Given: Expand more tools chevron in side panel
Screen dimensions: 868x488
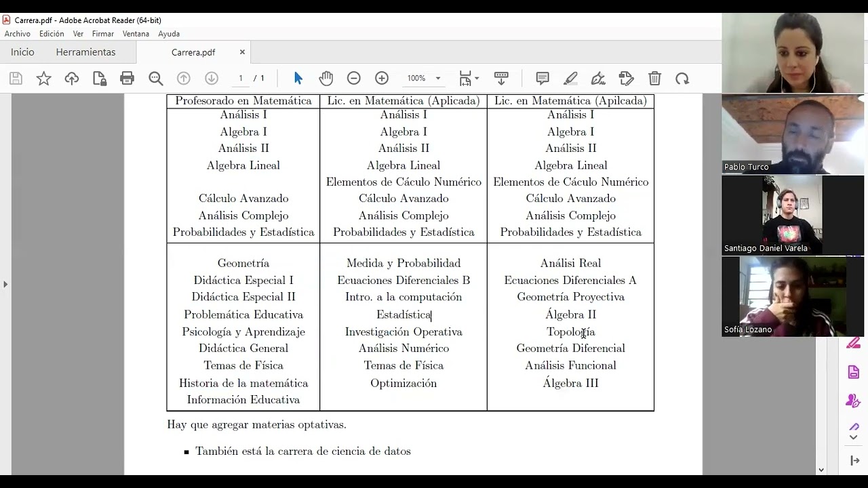Looking at the screenshot, I should click(854, 437).
